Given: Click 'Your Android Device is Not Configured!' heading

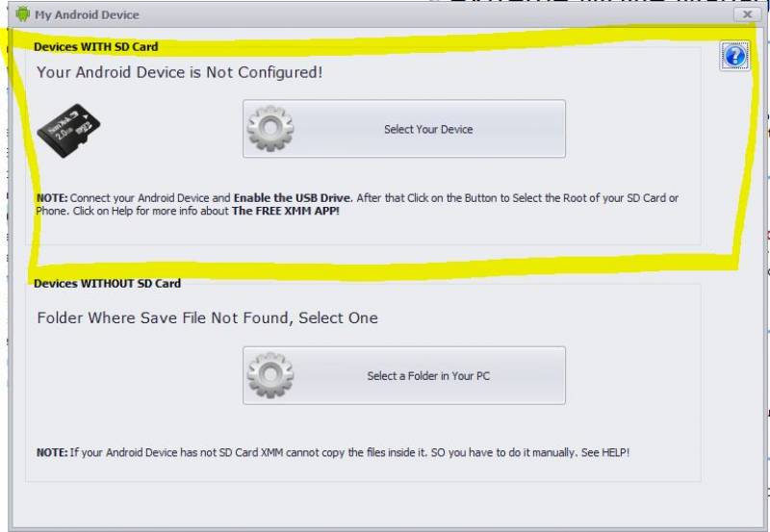Looking at the screenshot, I should [x=180, y=73].
